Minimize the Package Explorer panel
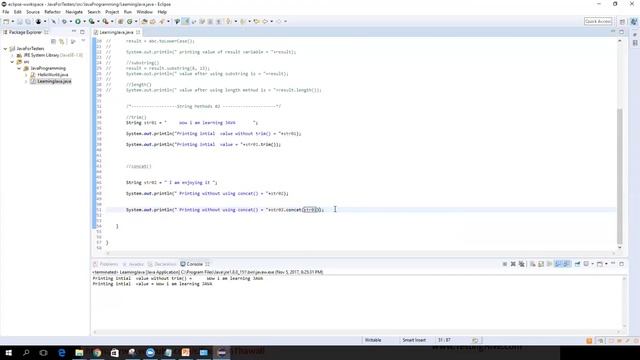This screenshot has width=640, height=360. click(74, 31)
